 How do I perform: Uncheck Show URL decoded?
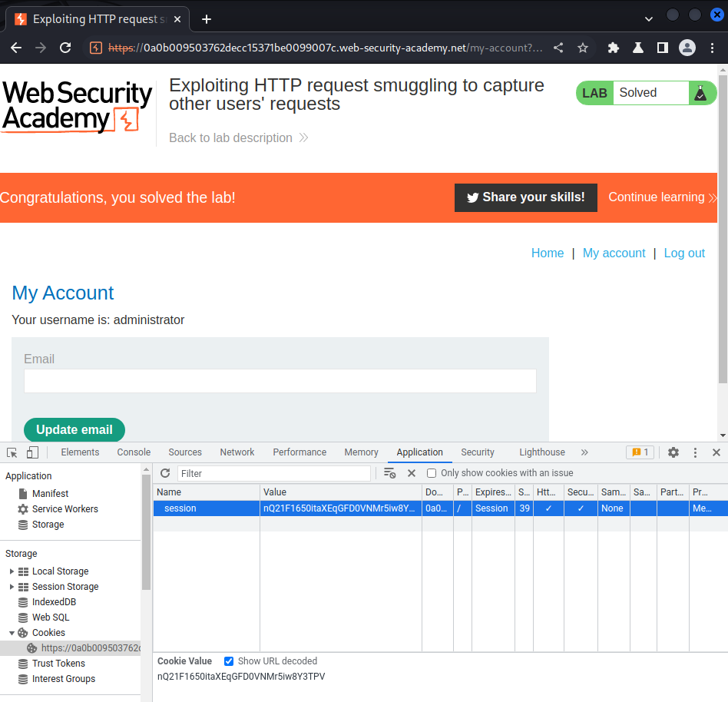(x=229, y=661)
